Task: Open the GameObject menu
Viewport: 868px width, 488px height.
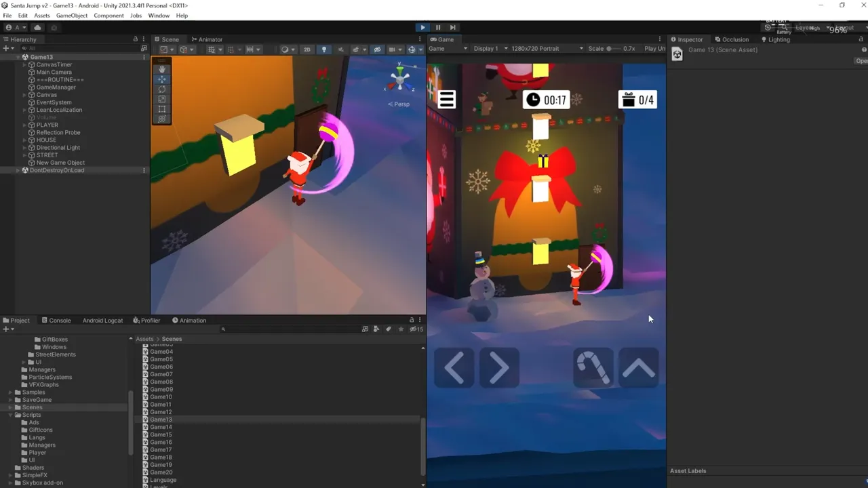Action: pyautogui.click(x=71, y=15)
